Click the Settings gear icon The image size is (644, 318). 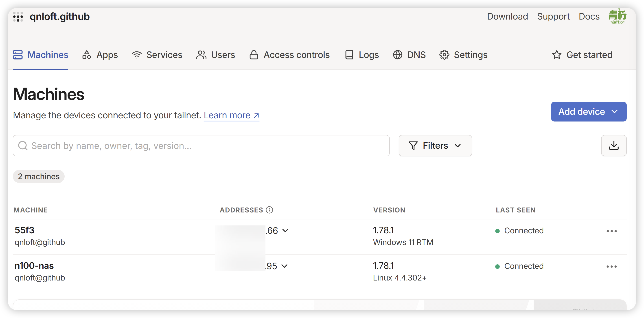[x=444, y=55]
